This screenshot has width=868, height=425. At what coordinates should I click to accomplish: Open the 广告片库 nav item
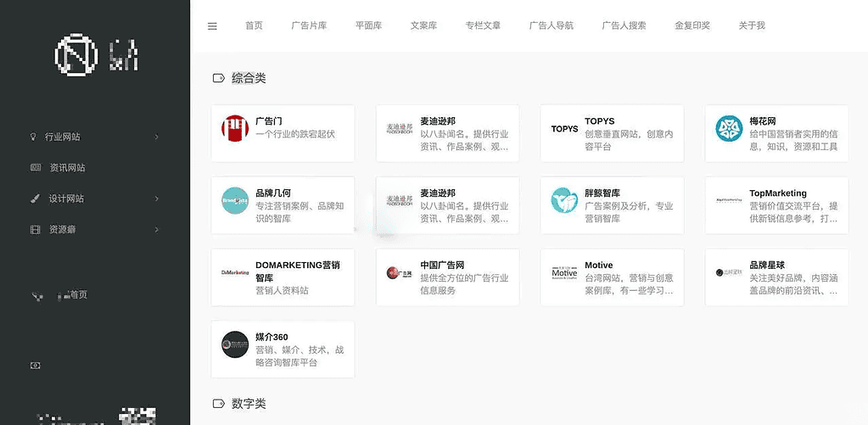click(309, 25)
